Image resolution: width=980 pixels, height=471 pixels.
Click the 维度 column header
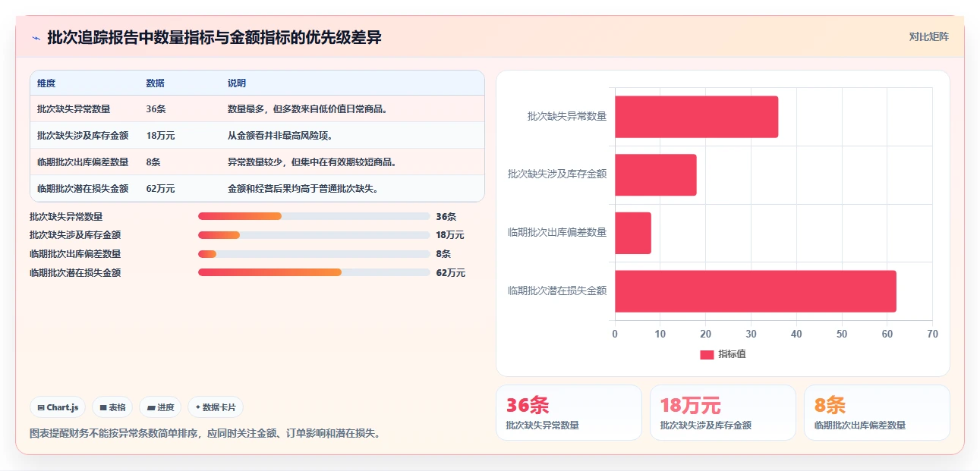point(46,83)
